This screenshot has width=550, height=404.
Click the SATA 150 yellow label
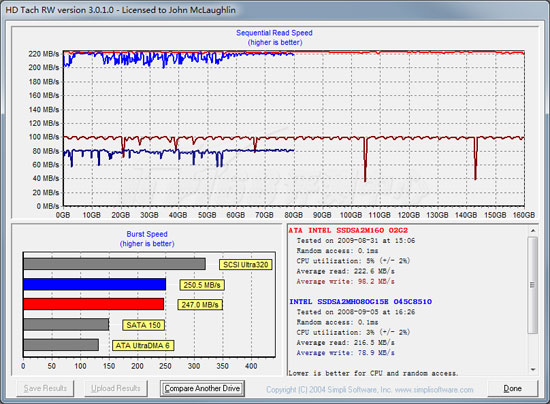click(x=143, y=325)
